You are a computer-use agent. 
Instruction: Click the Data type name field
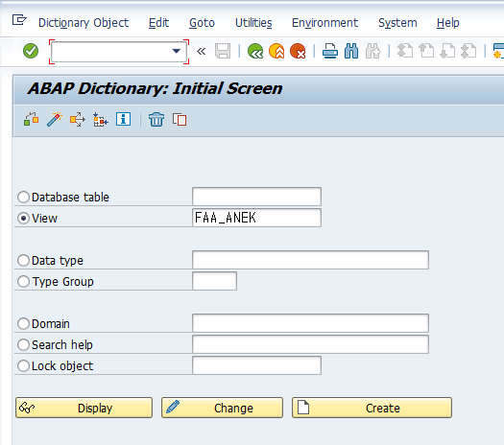click(310, 260)
